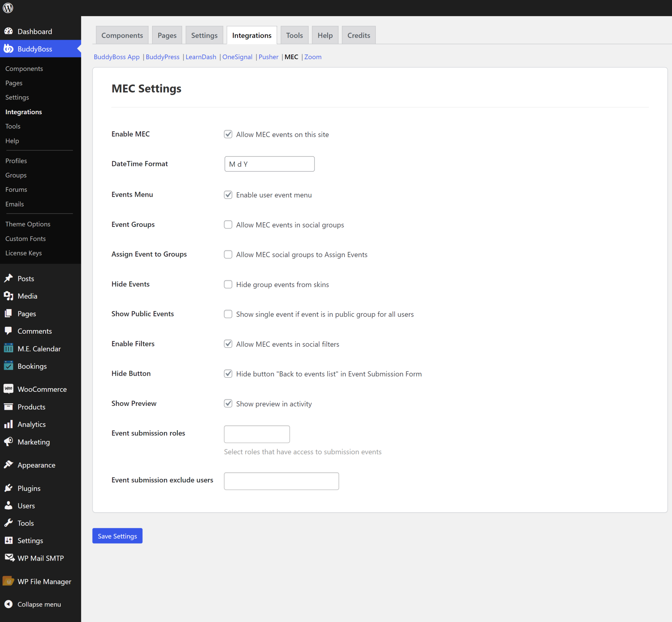The width and height of the screenshot is (672, 622).
Task: Click the Save Settings button
Action: coord(117,536)
